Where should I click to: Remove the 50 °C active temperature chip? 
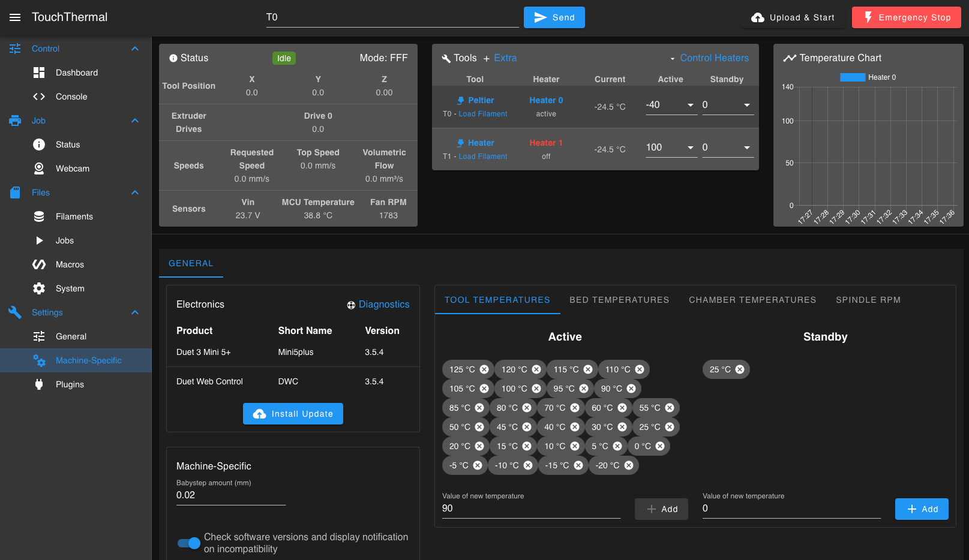click(x=479, y=427)
